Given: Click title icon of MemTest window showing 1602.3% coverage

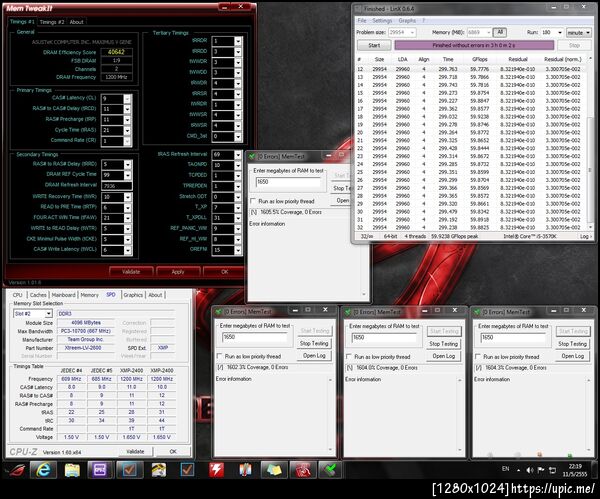Looking at the screenshot, I should 219,312.
